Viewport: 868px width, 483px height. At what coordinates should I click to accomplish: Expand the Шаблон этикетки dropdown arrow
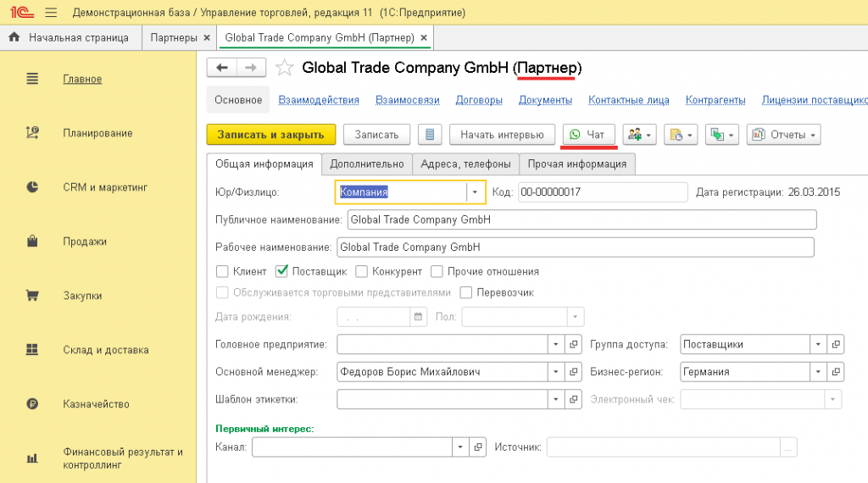(556, 399)
